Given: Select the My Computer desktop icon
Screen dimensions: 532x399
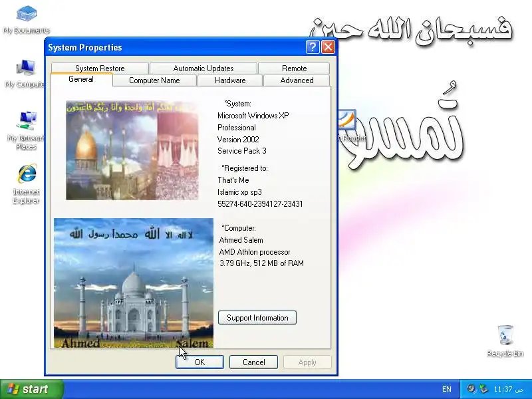Looking at the screenshot, I should (25, 74).
